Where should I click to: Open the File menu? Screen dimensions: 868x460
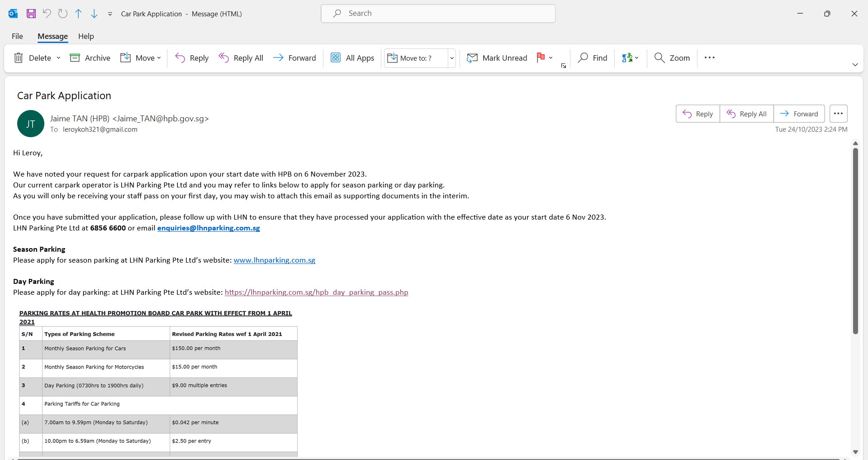pyautogui.click(x=17, y=36)
